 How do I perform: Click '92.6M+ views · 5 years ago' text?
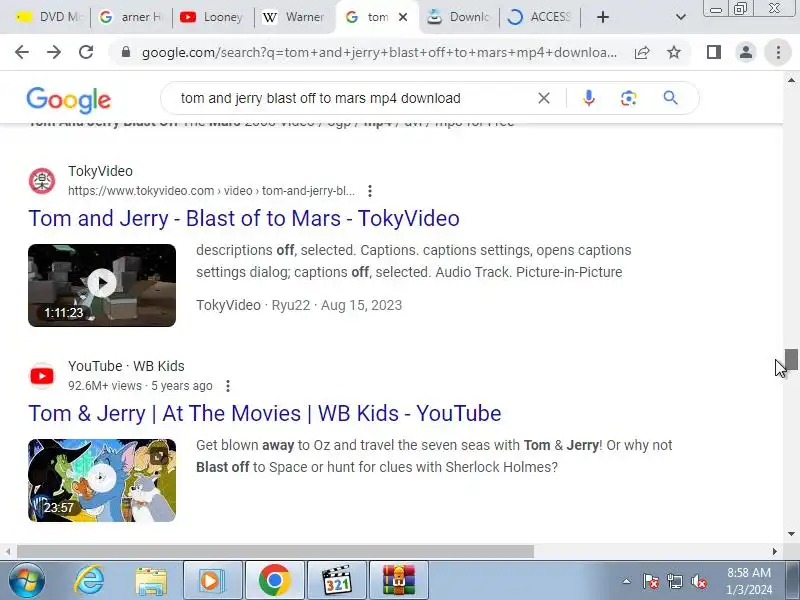[140, 386]
